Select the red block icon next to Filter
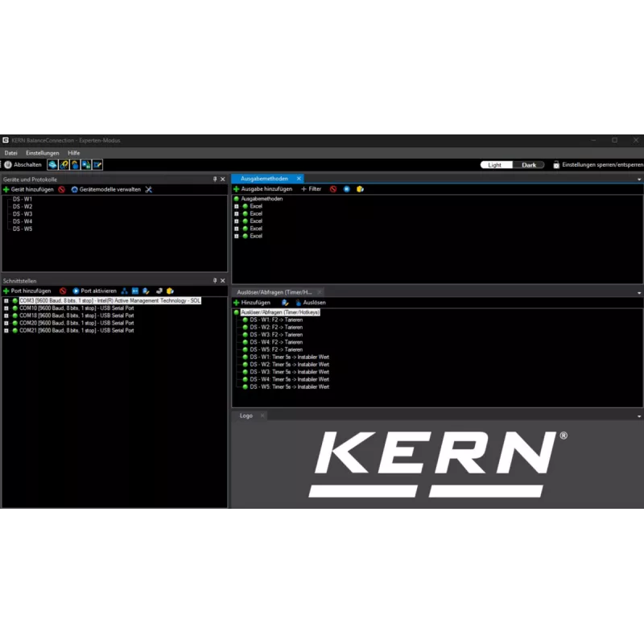The width and height of the screenshot is (644, 644). (332, 189)
